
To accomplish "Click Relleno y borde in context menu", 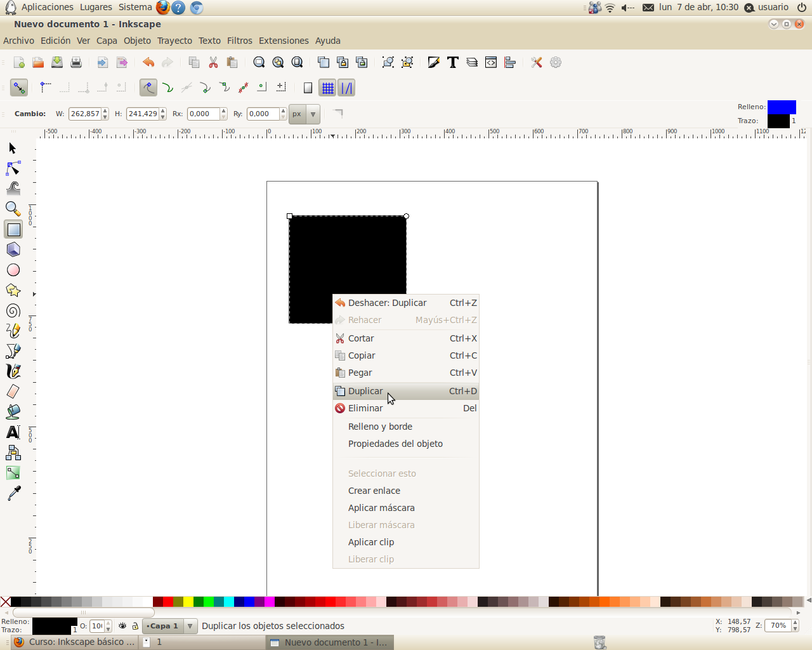I will (x=380, y=427).
